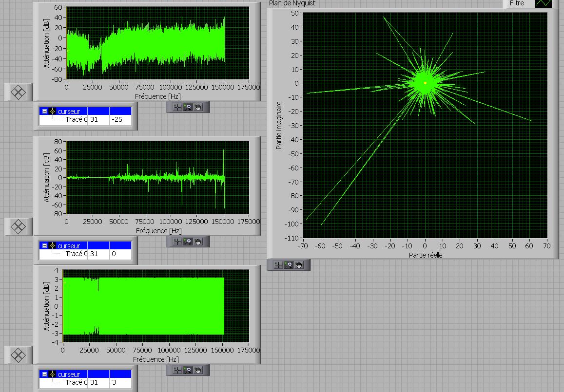Screen dimensions: 564x392
Task: Choose the hand pan tool under the bottom attenuation graph
Action: pos(198,370)
